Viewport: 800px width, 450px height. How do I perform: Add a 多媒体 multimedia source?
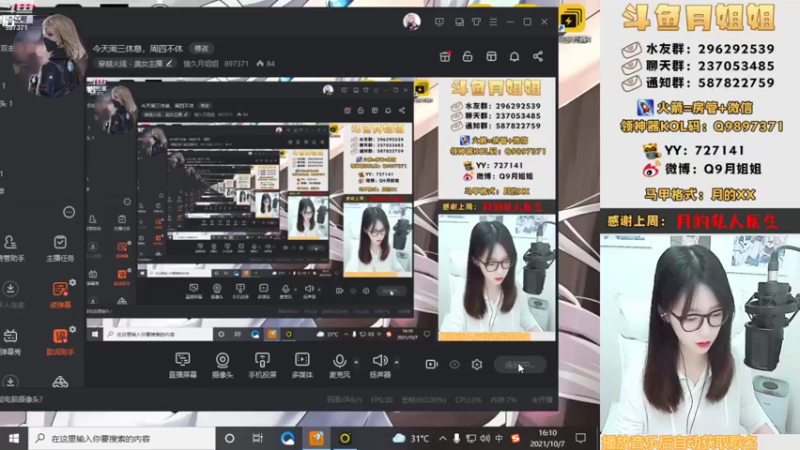coord(302,365)
